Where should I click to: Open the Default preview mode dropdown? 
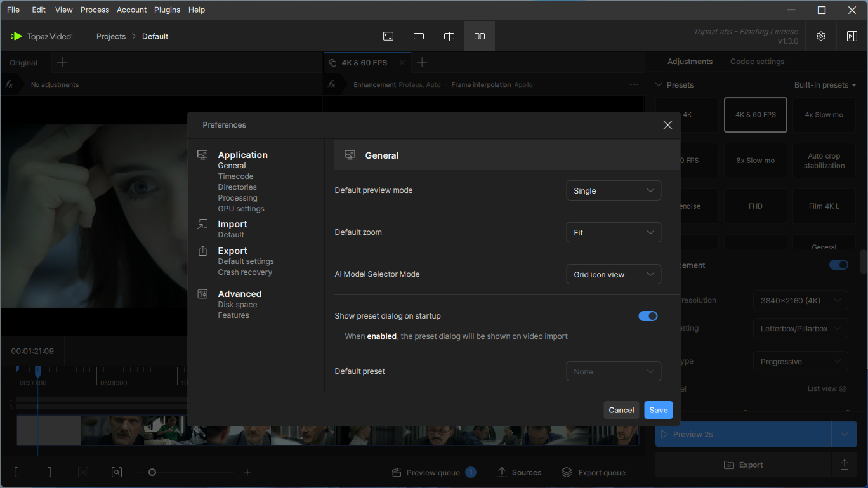613,190
